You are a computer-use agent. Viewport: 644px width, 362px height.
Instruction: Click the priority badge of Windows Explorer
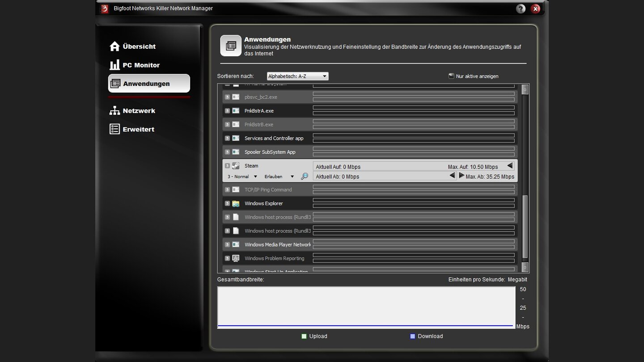[227, 204]
